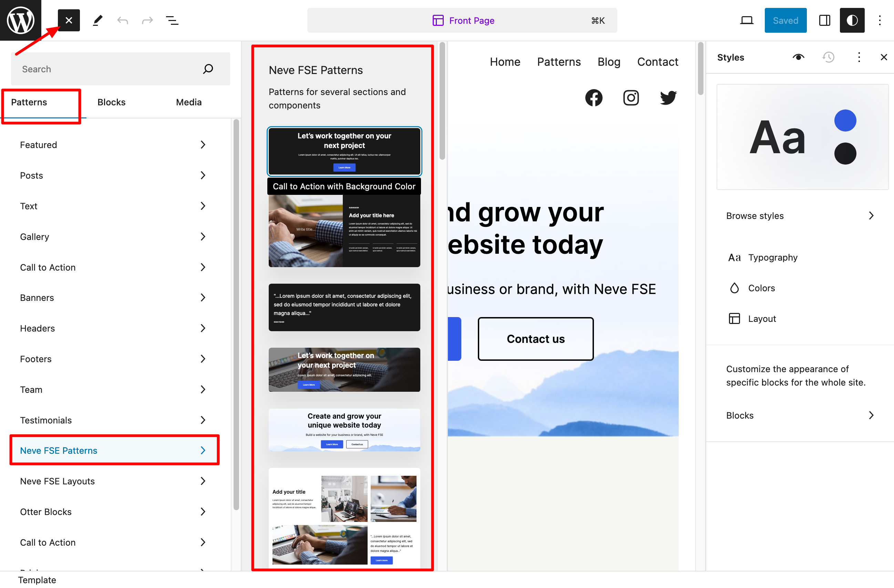The width and height of the screenshot is (894, 588).
Task: Focus the inserter Search field
Action: pos(120,69)
